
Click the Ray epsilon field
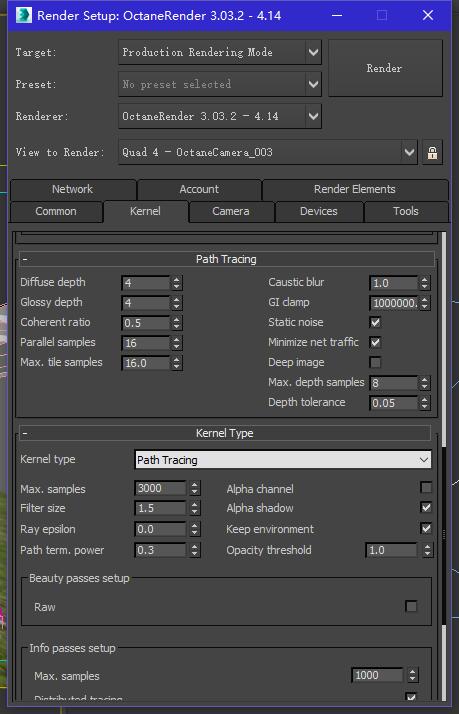point(161,529)
